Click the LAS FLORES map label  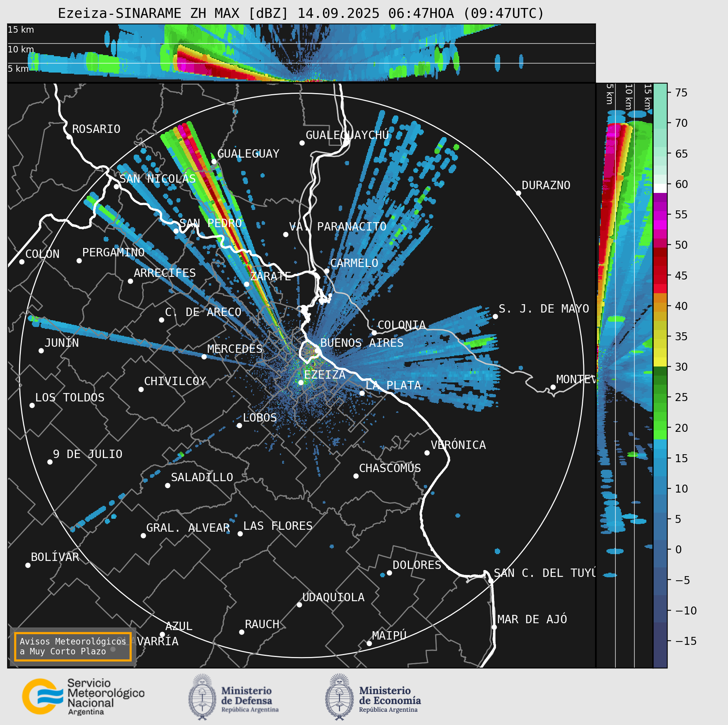coord(278,526)
